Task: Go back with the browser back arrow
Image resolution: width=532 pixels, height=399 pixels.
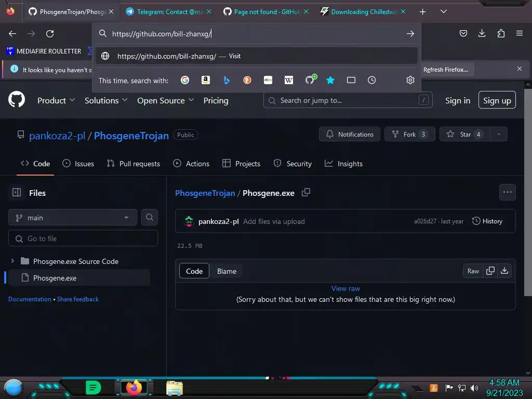Action: coord(12,34)
